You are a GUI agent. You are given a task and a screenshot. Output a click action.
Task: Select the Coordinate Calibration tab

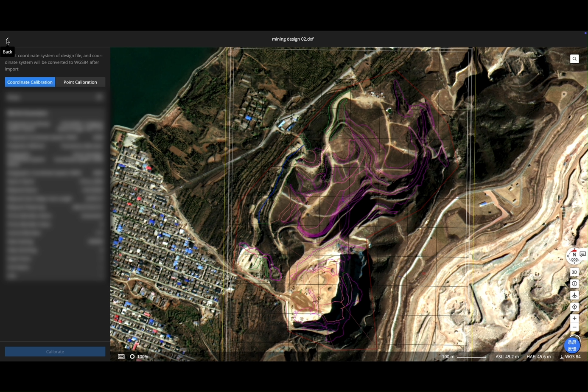click(30, 82)
